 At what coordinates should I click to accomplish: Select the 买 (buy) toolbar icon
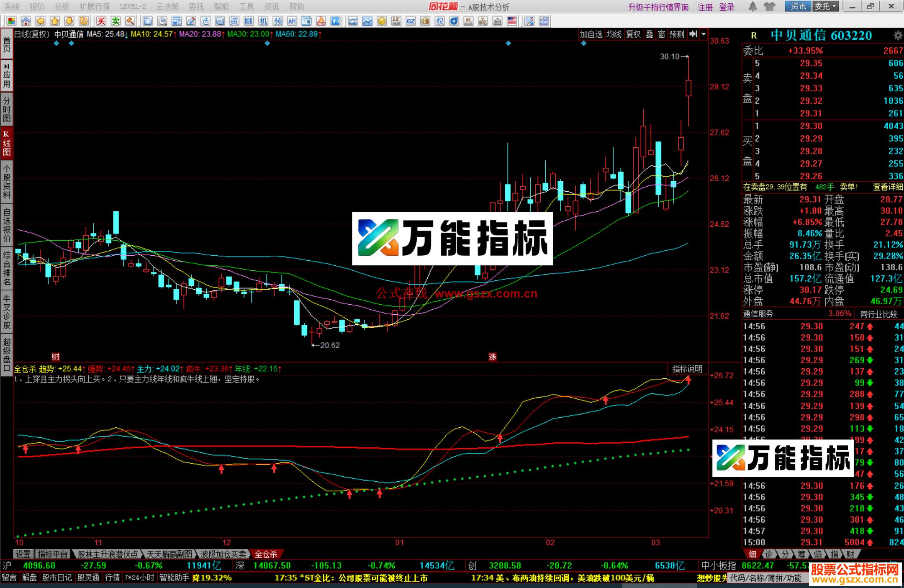pos(101,21)
